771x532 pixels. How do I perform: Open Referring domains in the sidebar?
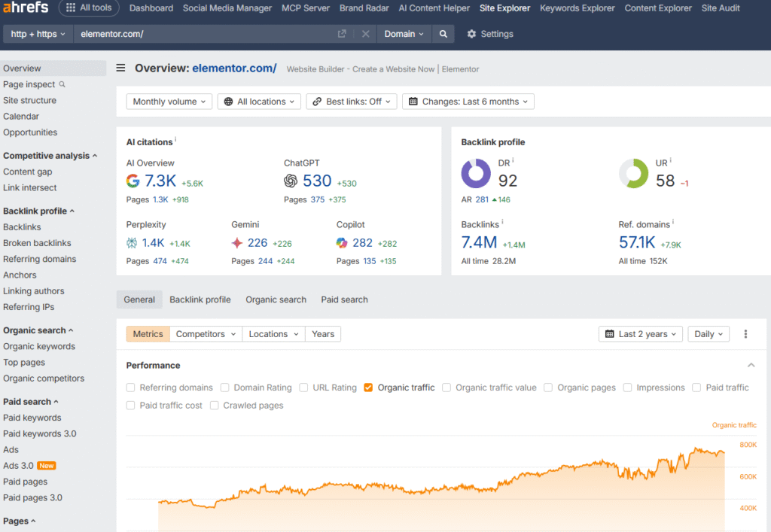click(39, 259)
